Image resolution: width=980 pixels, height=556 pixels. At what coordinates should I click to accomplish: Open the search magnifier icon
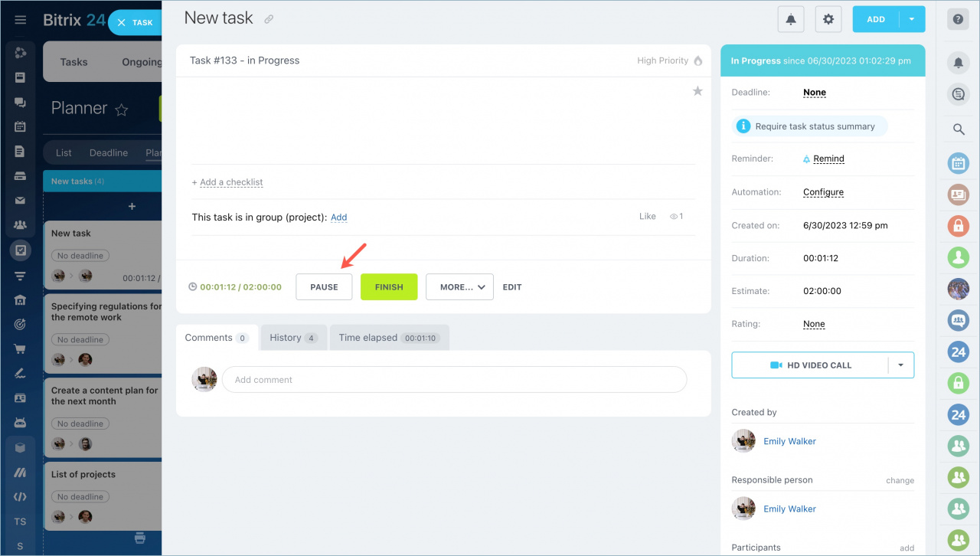(958, 129)
